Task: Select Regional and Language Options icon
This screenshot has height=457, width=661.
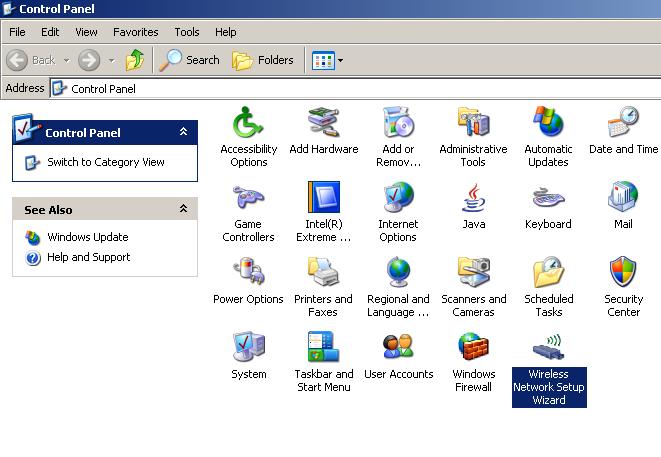Action: [398, 272]
